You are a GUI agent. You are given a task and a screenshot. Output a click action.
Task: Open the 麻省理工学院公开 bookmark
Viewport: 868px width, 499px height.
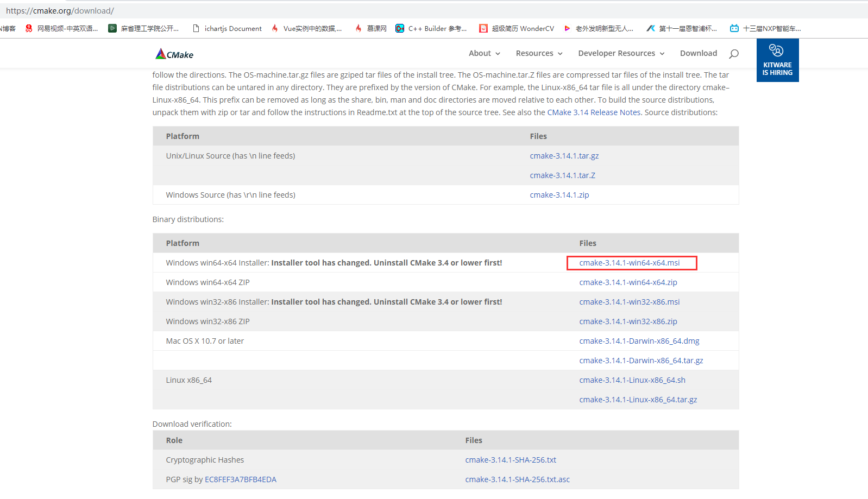tap(143, 28)
